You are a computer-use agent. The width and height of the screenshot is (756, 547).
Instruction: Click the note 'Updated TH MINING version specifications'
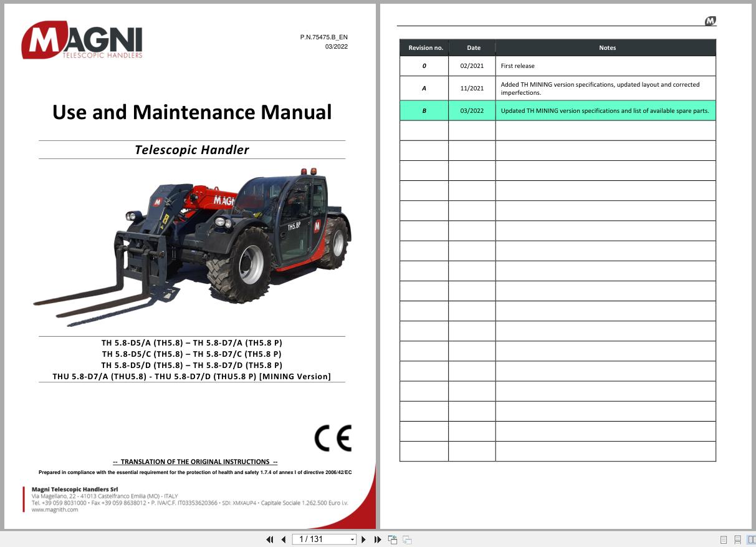pos(605,111)
